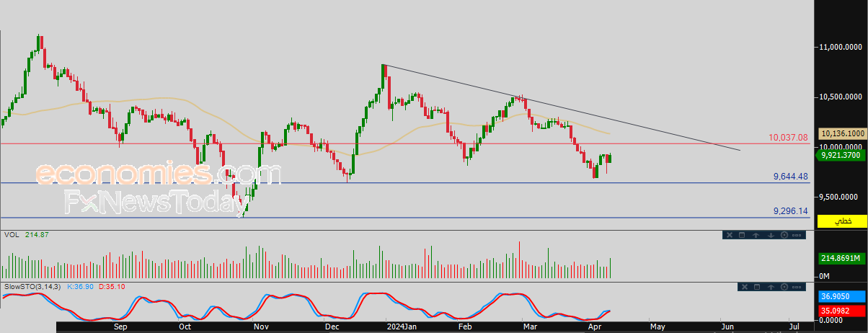This screenshot has height=333, width=868.
Task: Open the SlowSTO pane more-options menu
Action: (x=797, y=287)
